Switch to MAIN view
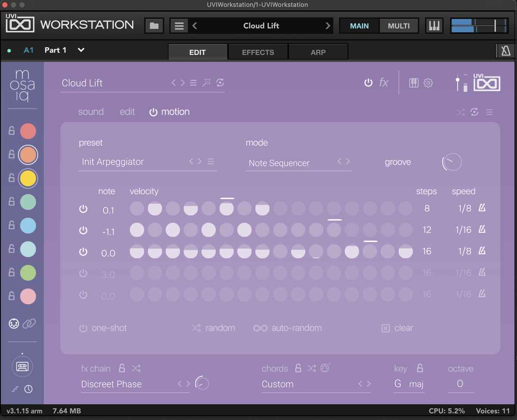517x420 pixels. tap(359, 26)
